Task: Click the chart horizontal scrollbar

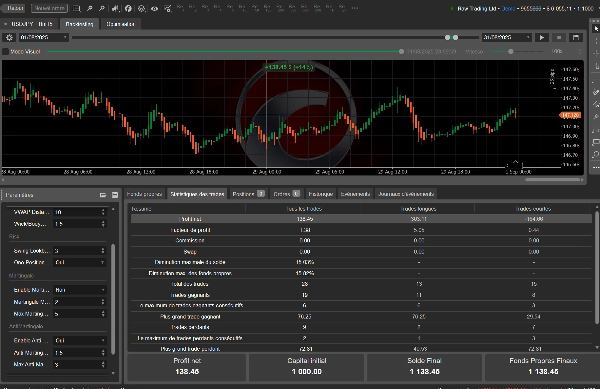Action: coord(553,179)
